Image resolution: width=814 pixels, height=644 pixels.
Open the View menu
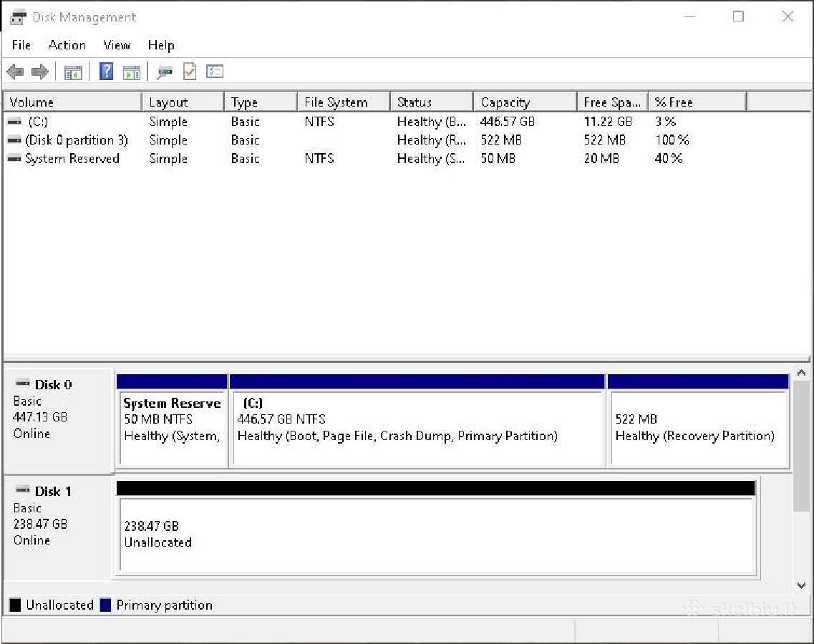[117, 45]
